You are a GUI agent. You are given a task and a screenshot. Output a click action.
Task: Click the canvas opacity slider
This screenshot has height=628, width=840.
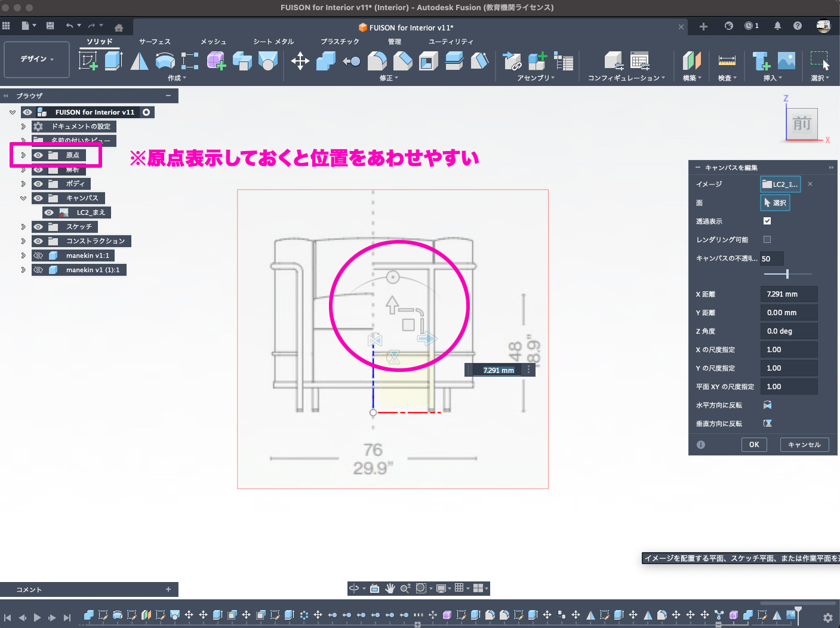(787, 274)
